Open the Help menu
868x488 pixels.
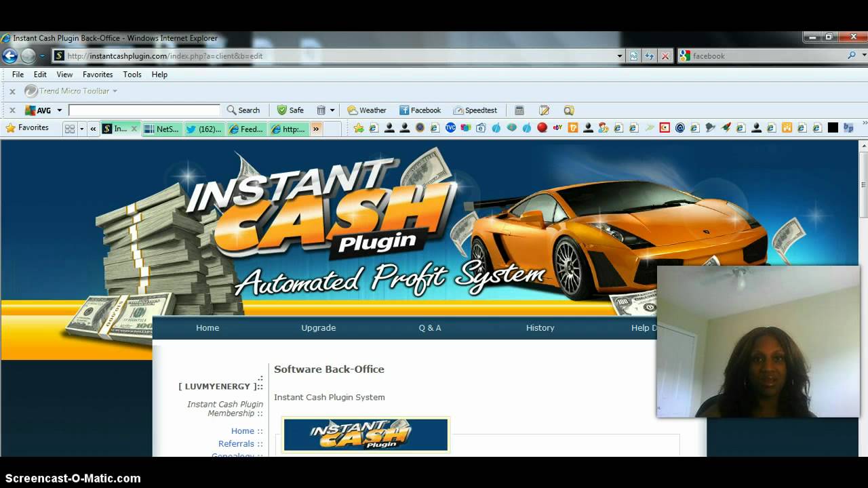coord(159,75)
